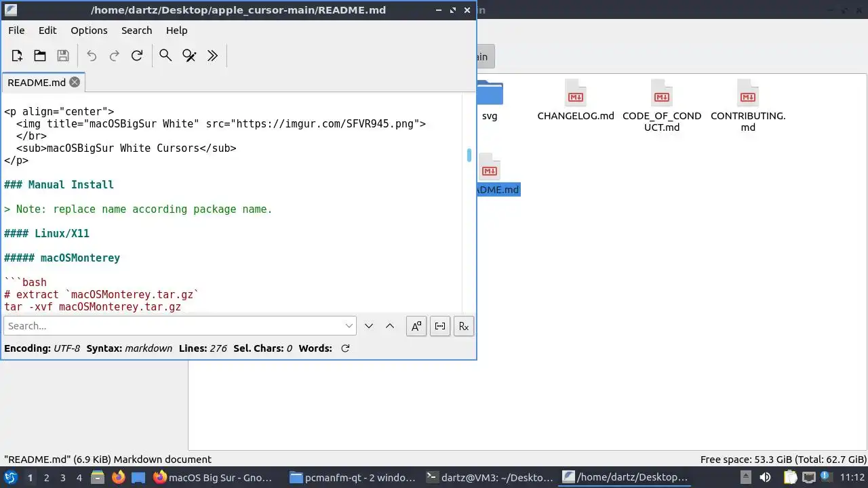This screenshot has height=488, width=868.
Task: Find next match with the down chevron
Action: pos(369,326)
